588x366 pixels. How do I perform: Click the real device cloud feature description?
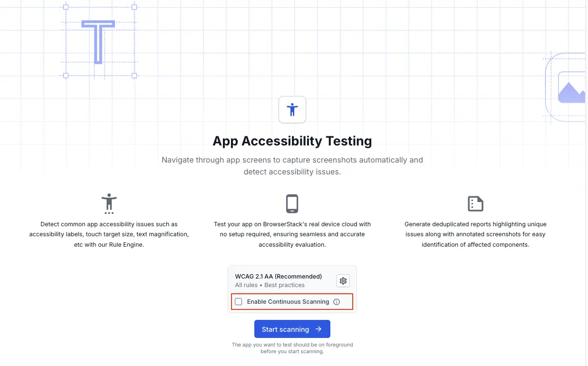tap(292, 234)
